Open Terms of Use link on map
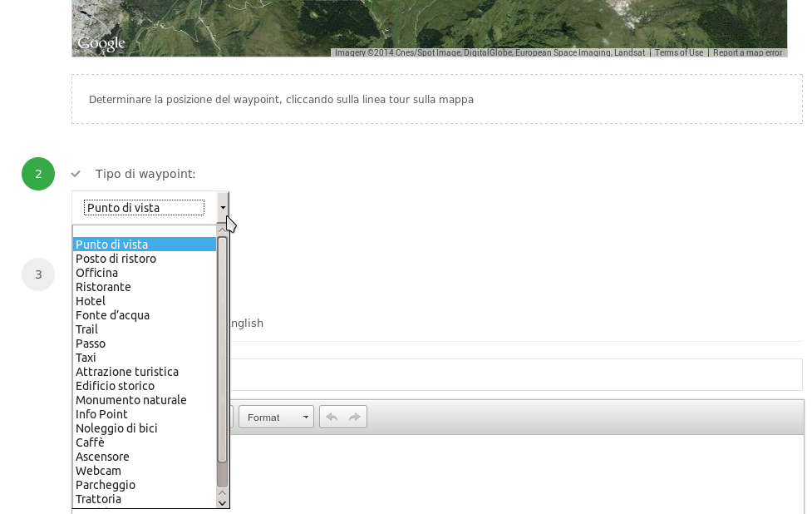The height and width of the screenshot is (514, 812). click(x=678, y=52)
